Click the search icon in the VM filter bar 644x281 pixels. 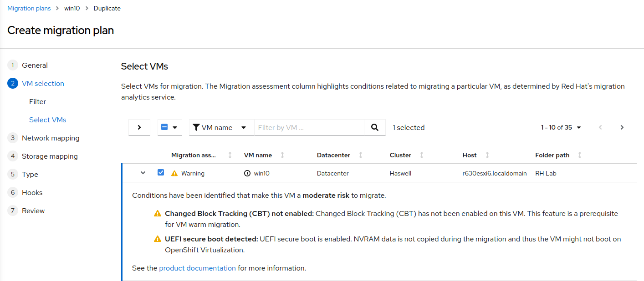coord(374,127)
